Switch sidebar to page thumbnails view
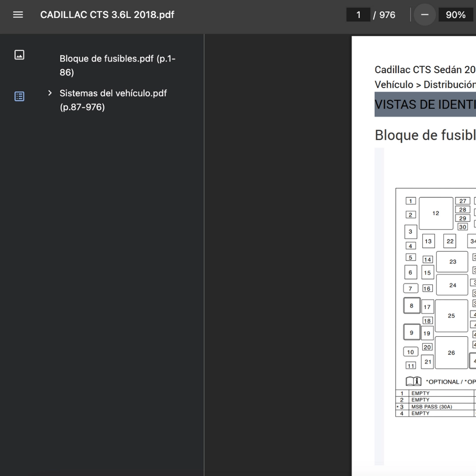This screenshot has height=476, width=476. click(19, 55)
